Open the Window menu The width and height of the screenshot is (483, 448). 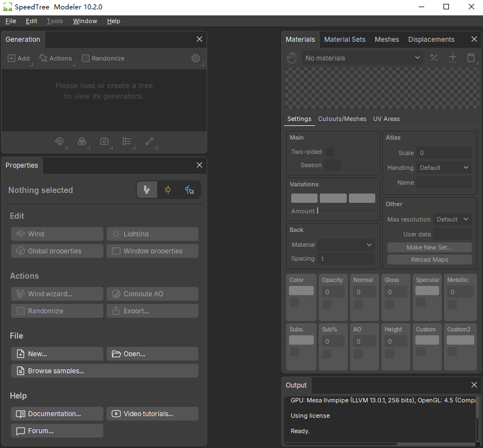[x=85, y=21]
